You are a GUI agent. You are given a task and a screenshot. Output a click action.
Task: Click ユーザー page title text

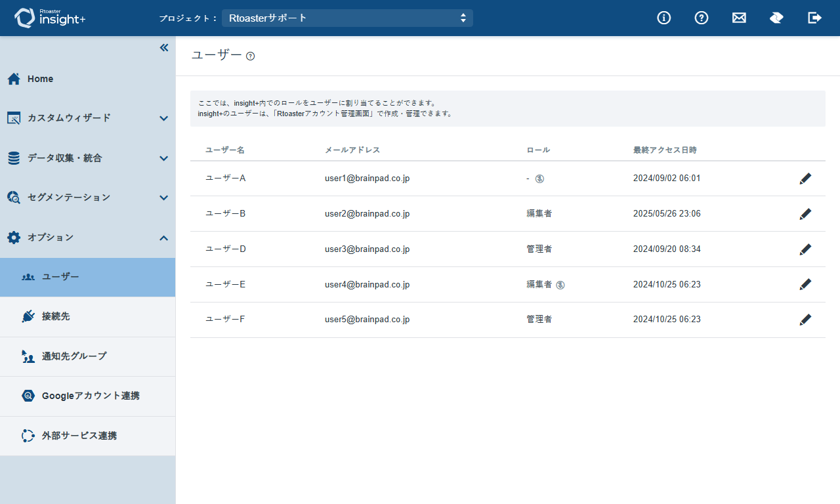[x=217, y=55]
